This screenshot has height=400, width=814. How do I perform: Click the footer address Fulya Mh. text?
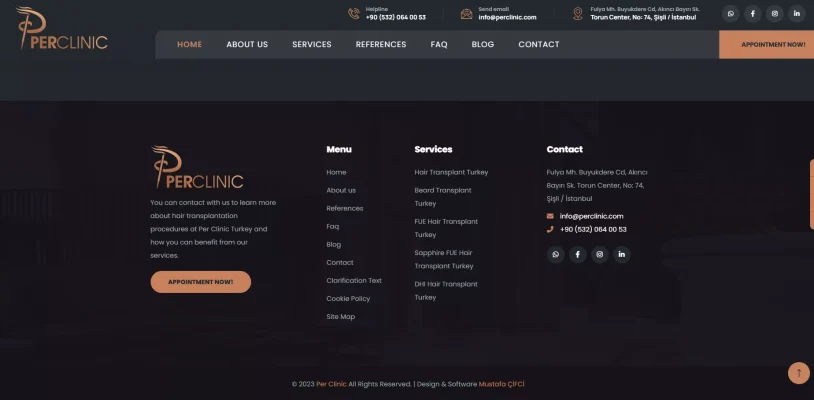coord(597,185)
